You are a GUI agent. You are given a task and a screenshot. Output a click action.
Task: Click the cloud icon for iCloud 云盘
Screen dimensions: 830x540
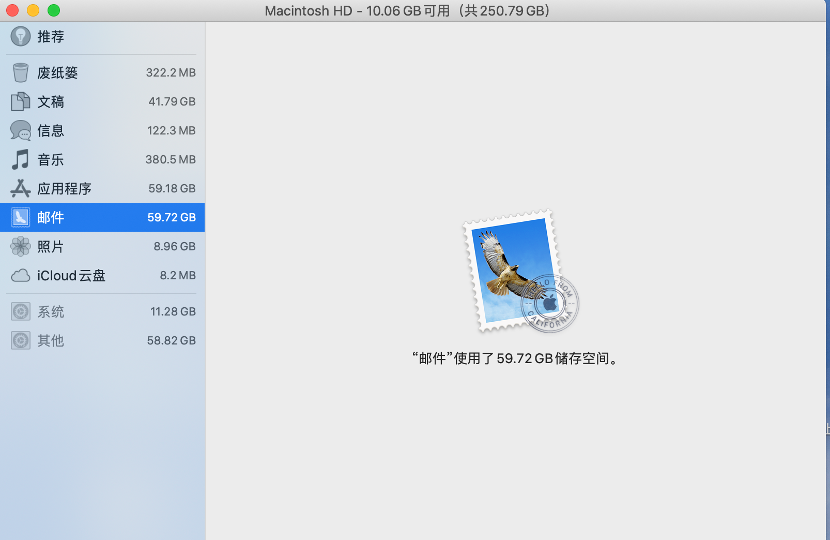click(21, 276)
